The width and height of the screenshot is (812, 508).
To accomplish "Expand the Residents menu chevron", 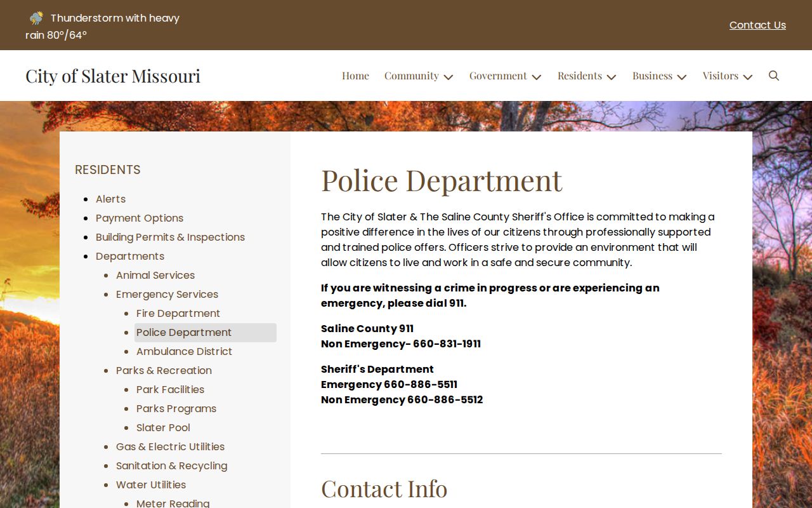I will click(612, 77).
